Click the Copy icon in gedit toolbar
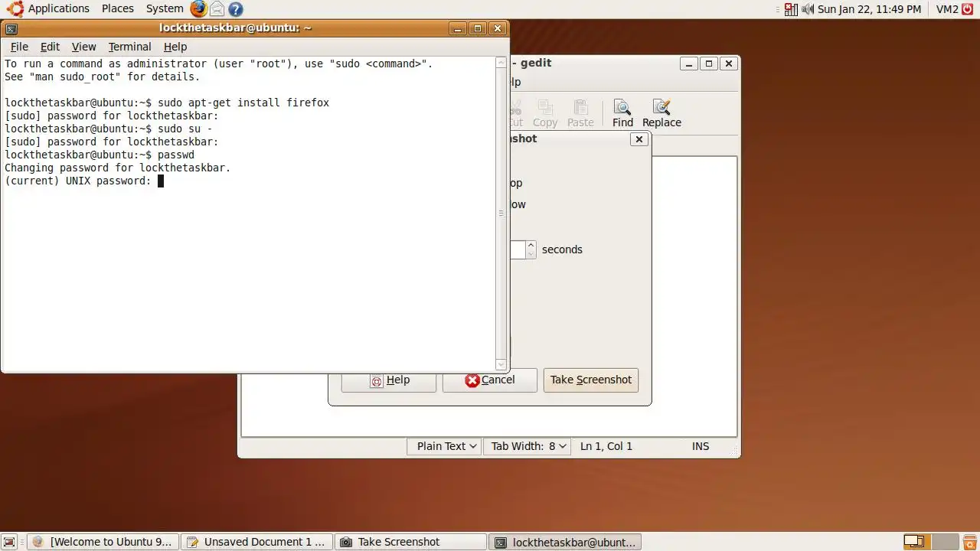 coord(545,113)
